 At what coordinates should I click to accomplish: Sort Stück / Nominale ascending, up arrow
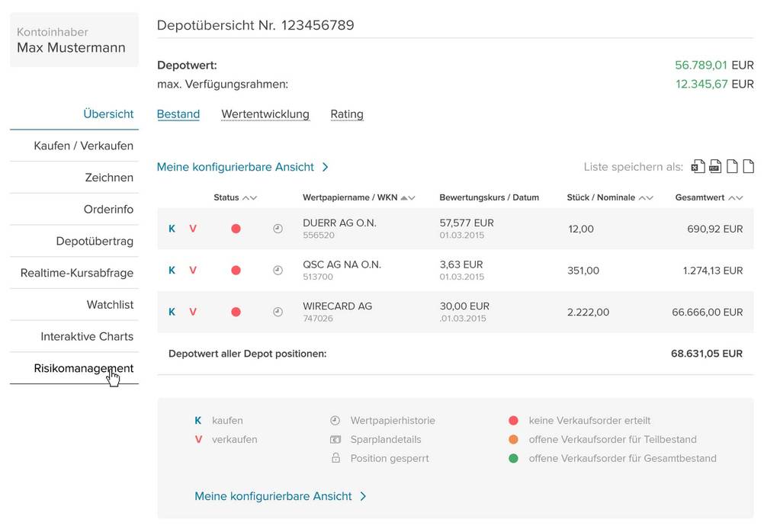642,198
